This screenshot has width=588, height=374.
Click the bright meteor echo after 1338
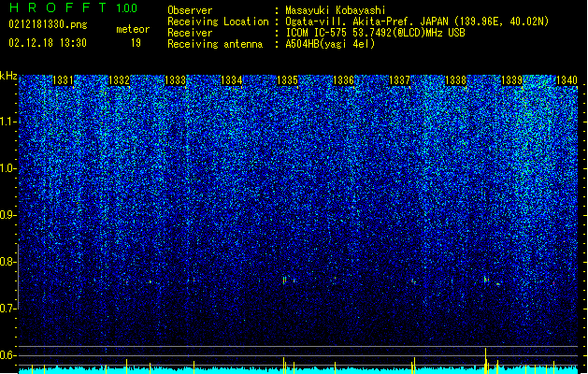point(486,280)
